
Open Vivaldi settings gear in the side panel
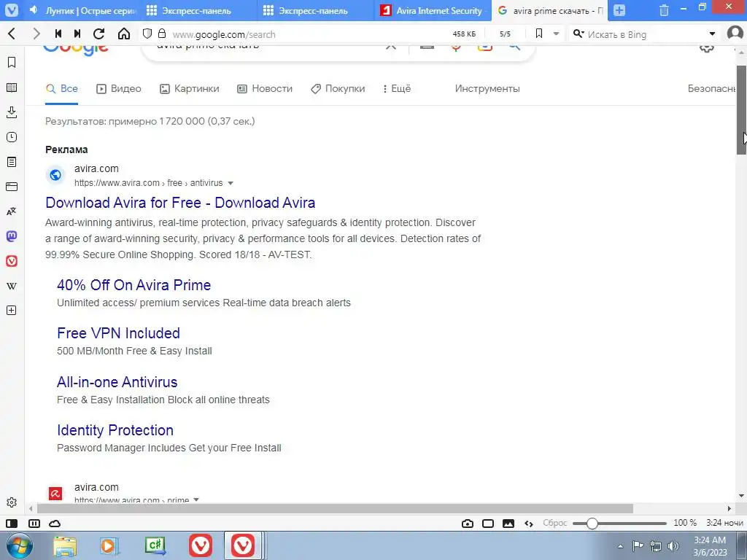(x=12, y=502)
